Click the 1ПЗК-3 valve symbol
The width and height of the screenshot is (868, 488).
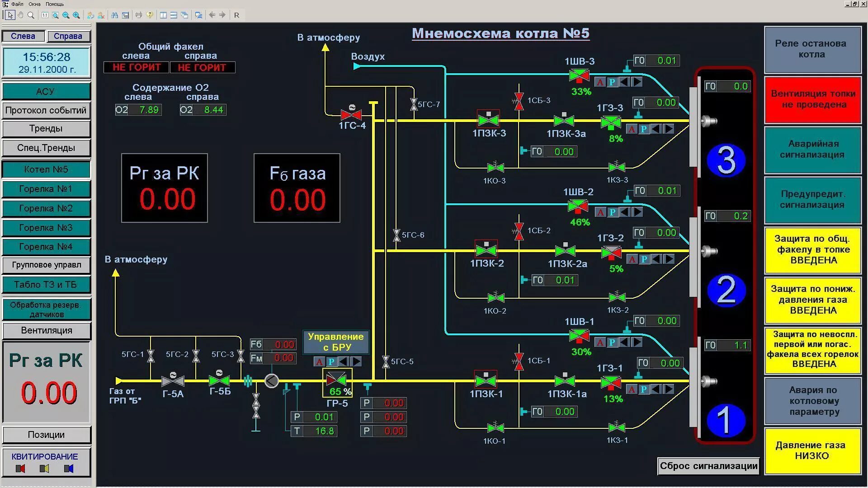[488, 120]
